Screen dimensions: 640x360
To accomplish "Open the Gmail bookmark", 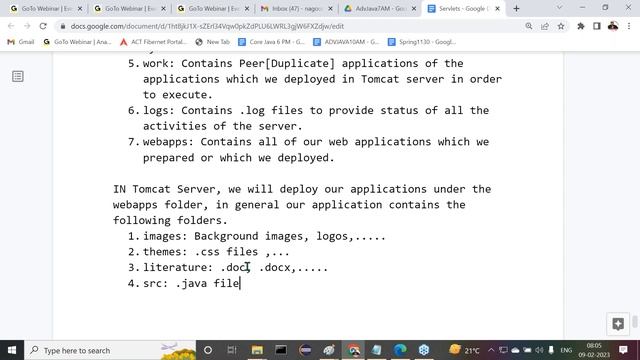I will [21, 42].
